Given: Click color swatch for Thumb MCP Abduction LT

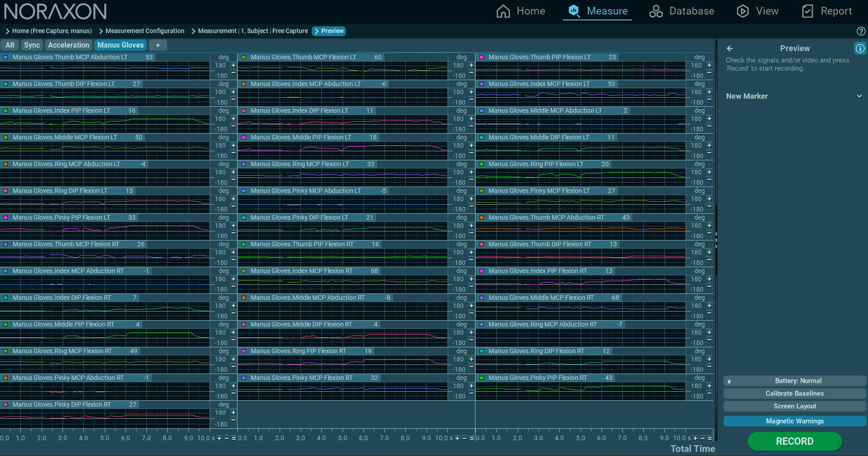Looking at the screenshot, I should click(x=6, y=58).
